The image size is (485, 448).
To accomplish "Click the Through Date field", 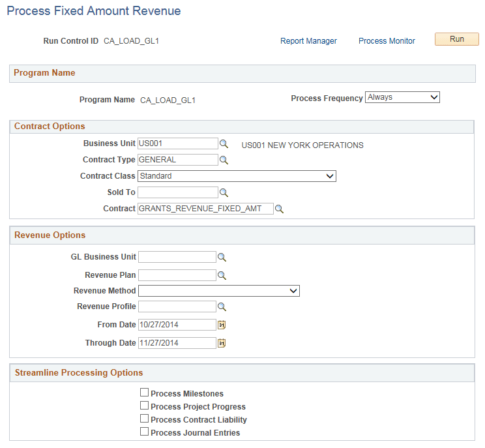I will pyautogui.click(x=177, y=343).
